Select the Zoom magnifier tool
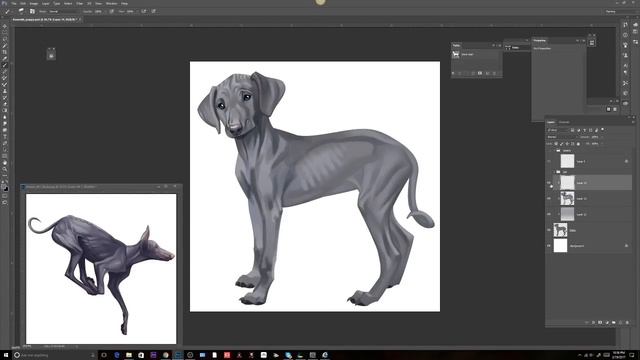The width and height of the screenshot is (640, 360). pos(4,169)
